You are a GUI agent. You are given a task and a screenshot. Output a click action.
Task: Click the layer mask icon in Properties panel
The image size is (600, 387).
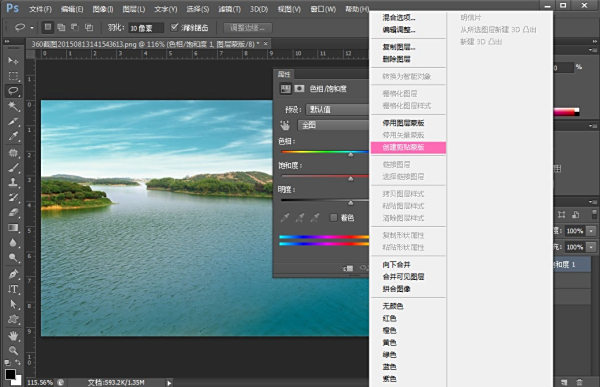coord(299,89)
